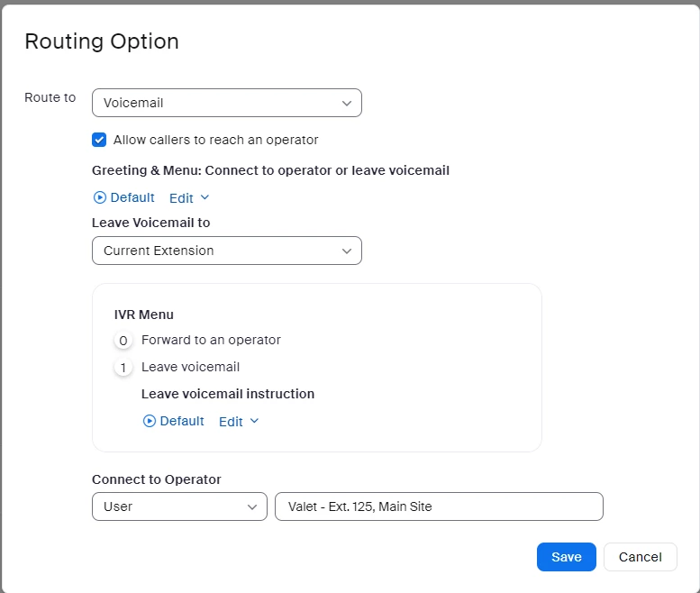
Task: Click the Default link under Greeting & Menu
Action: point(132,197)
